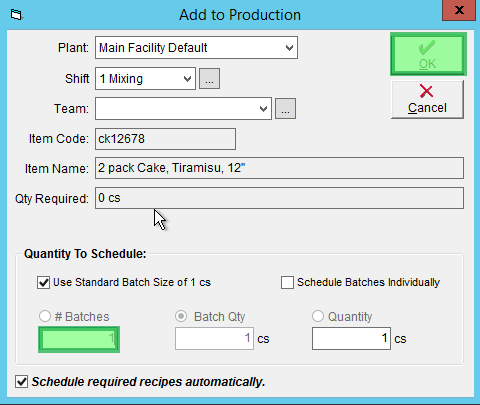The height and width of the screenshot is (405, 480).
Task: Select the Batch Qty radio button
Action: [x=181, y=316]
